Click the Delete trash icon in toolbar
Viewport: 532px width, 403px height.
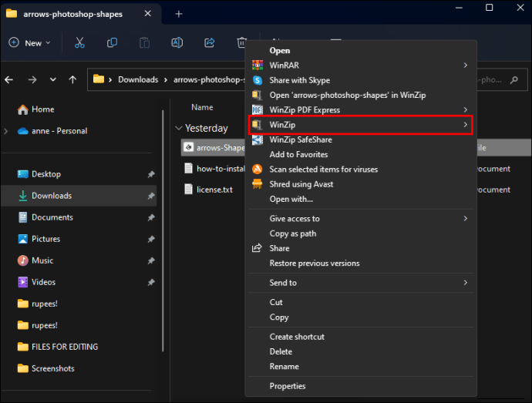[x=241, y=43]
